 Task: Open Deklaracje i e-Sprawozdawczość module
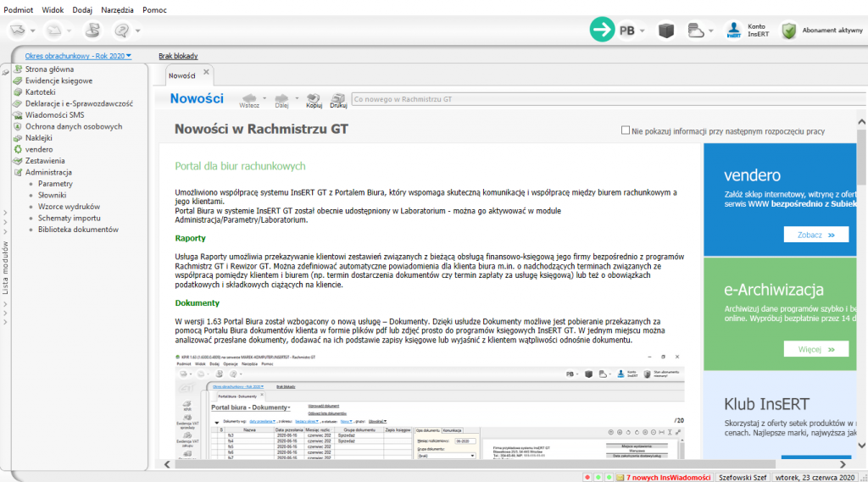(79, 103)
